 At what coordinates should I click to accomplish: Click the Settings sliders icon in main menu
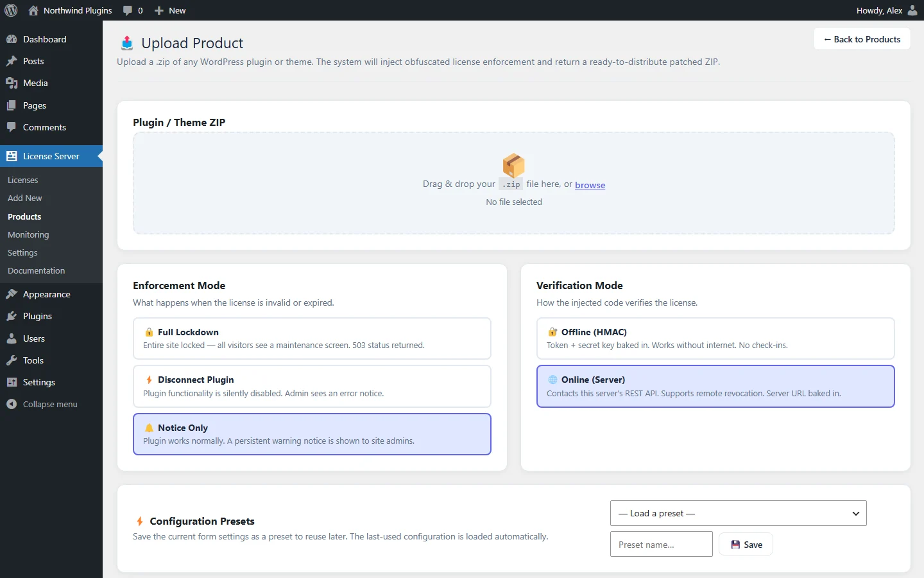point(12,382)
